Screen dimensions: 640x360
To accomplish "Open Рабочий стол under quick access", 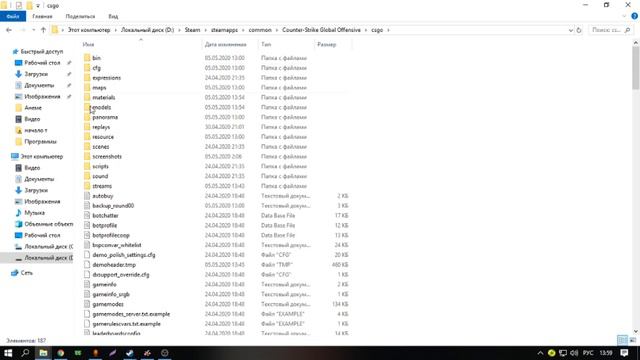I will pos(42,62).
